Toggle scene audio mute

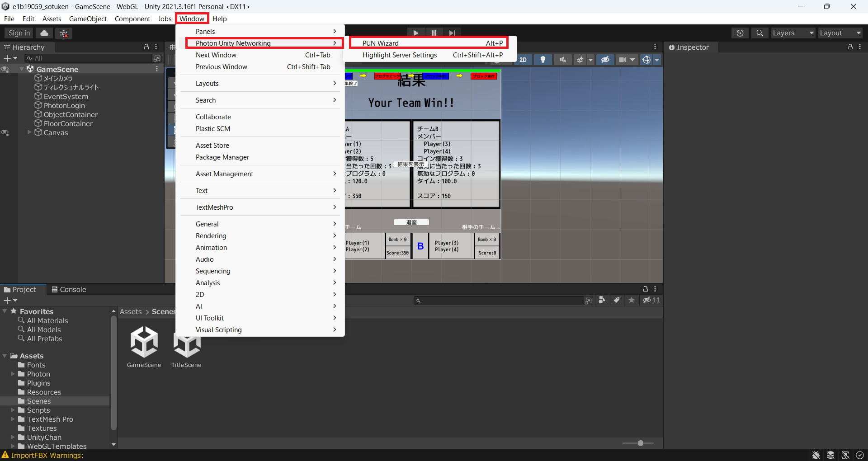click(x=563, y=60)
